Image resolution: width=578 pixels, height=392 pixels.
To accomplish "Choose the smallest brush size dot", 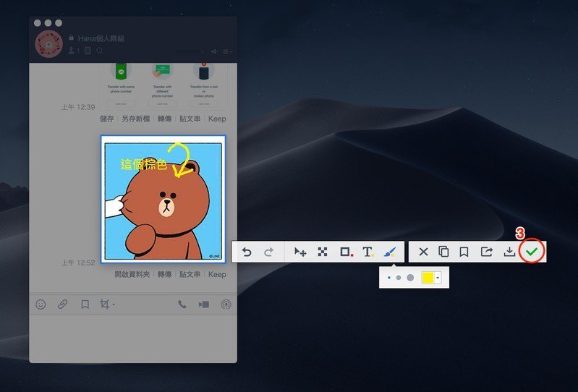I will (389, 278).
